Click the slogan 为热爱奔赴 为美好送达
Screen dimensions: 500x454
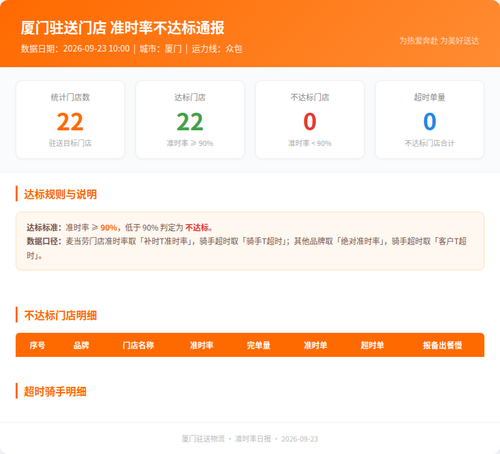(x=439, y=41)
